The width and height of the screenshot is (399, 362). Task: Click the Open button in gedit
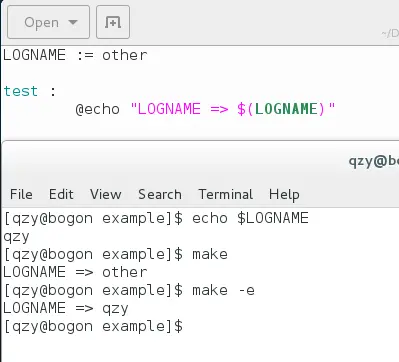[x=48, y=22]
